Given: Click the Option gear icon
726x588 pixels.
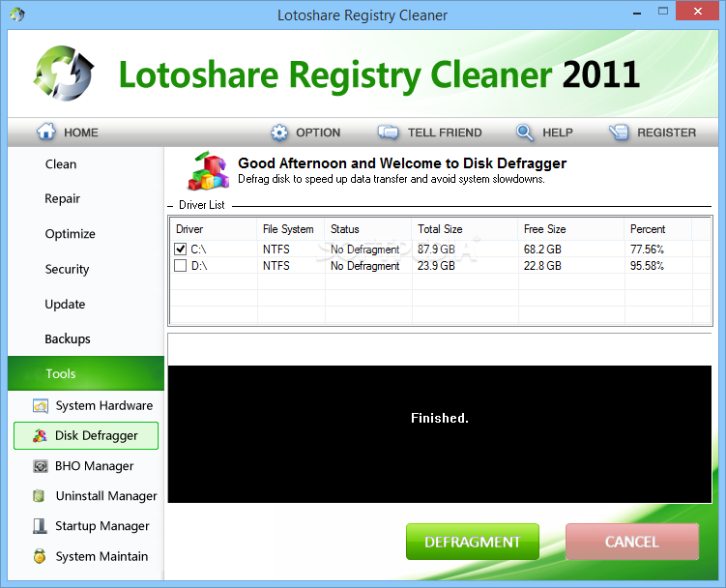Looking at the screenshot, I should 278,132.
